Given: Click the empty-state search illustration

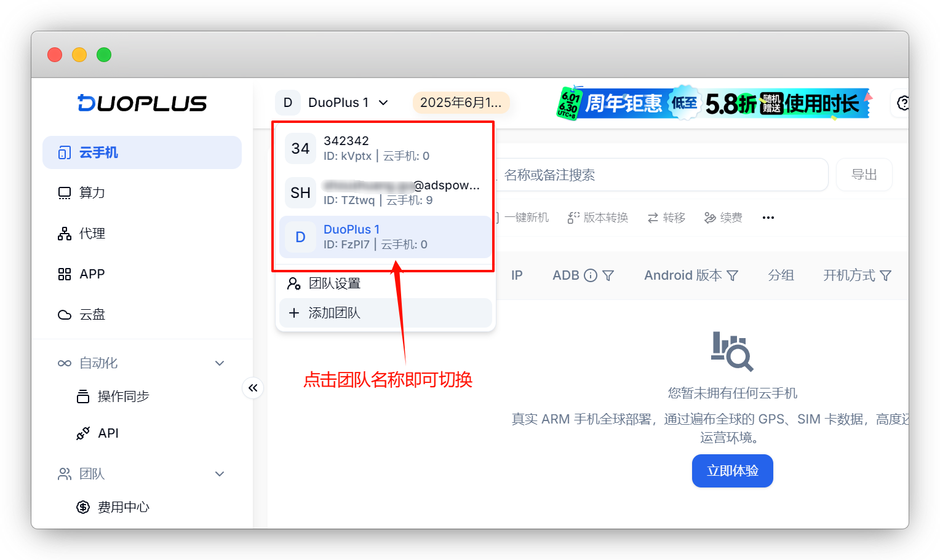Looking at the screenshot, I should (x=732, y=352).
